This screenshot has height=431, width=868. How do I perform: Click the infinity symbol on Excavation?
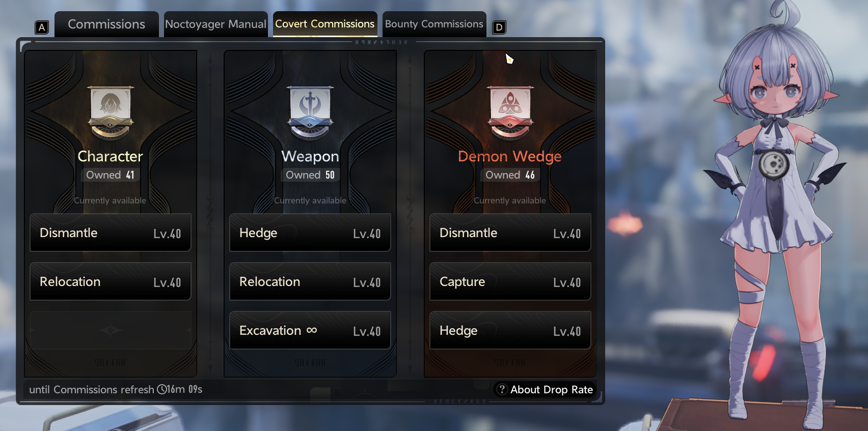[x=312, y=330]
